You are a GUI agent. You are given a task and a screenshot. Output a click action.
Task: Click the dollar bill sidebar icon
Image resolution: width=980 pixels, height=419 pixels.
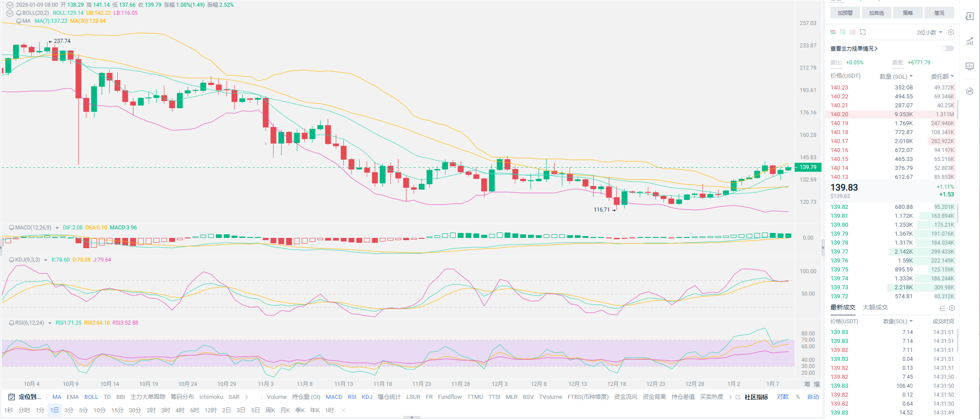click(970, 17)
